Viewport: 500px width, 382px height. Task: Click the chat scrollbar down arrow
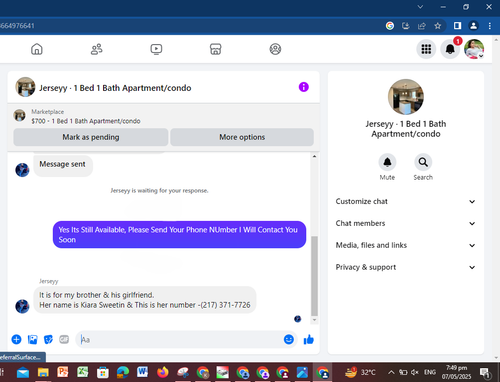tap(314, 320)
